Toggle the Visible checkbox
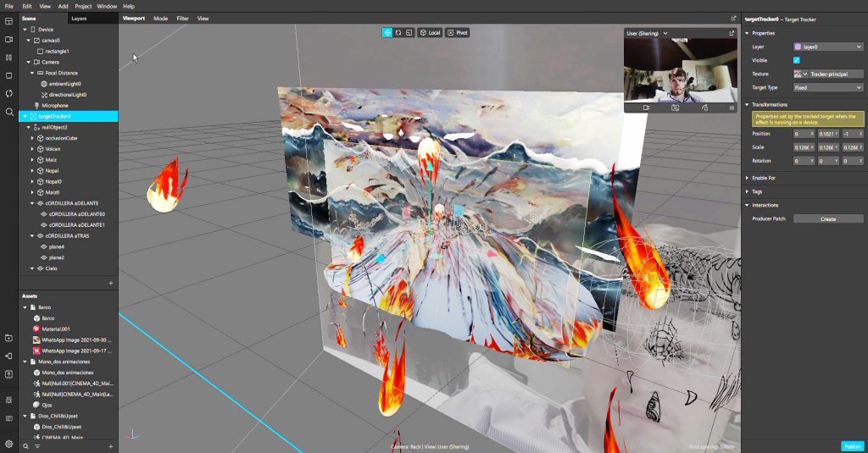 click(x=797, y=60)
